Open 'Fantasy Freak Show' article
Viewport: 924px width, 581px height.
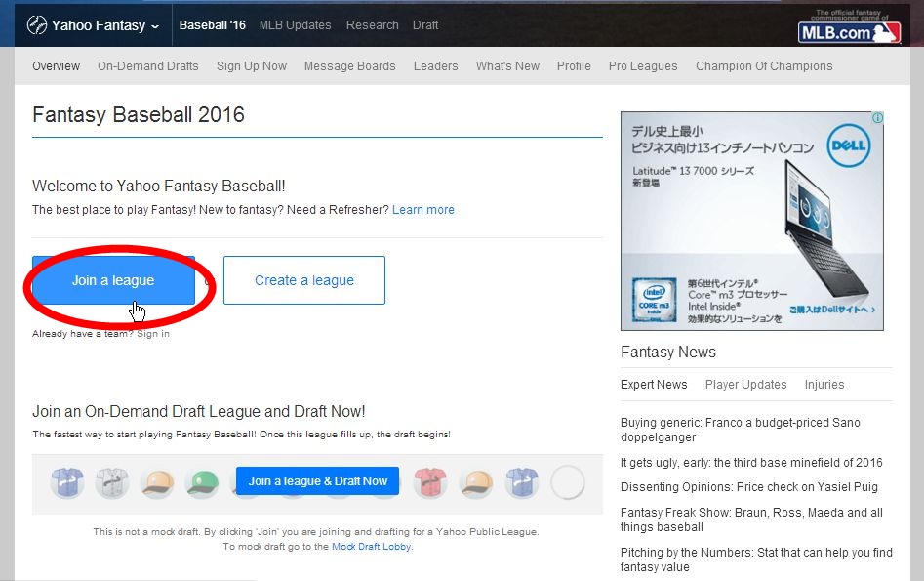[x=751, y=519]
